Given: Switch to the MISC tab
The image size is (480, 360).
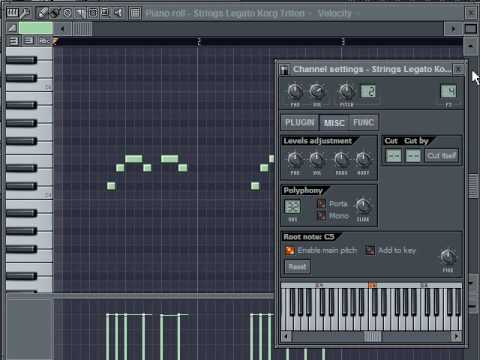Looking at the screenshot, I should 334,123.
